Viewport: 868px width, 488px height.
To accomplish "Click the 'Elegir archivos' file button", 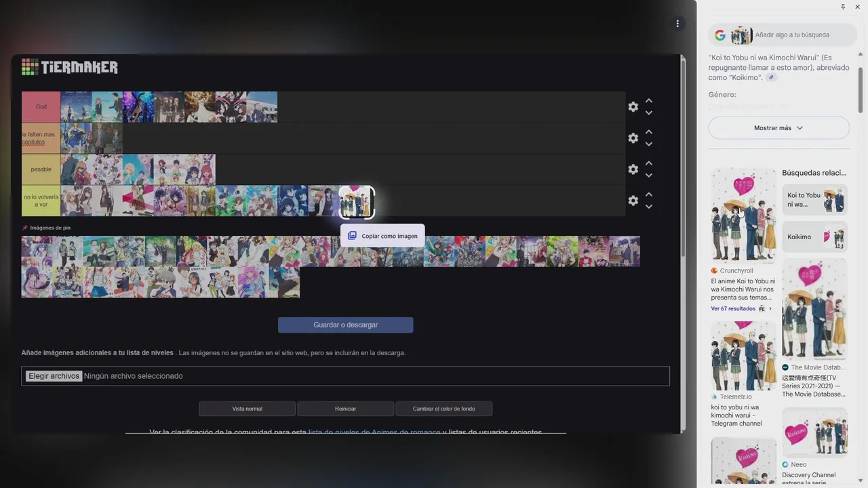I will [x=54, y=376].
